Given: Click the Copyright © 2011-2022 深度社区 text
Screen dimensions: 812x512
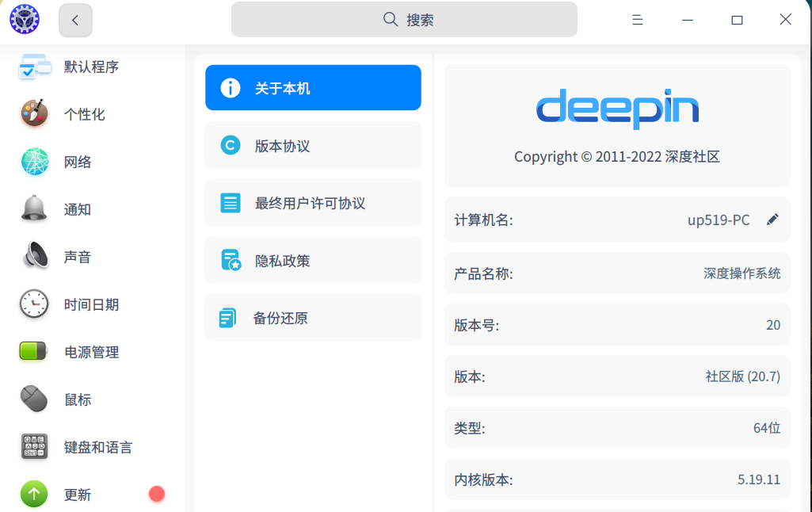Looking at the screenshot, I should coord(617,156).
